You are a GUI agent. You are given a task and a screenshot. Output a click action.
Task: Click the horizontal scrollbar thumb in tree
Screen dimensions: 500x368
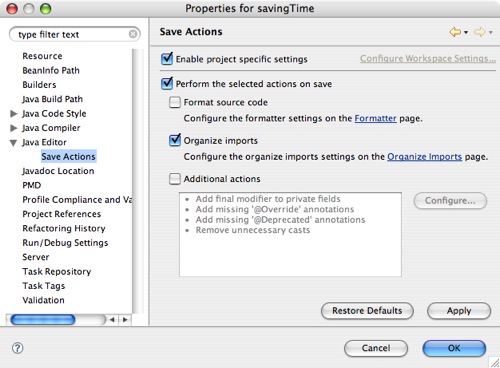(43, 320)
